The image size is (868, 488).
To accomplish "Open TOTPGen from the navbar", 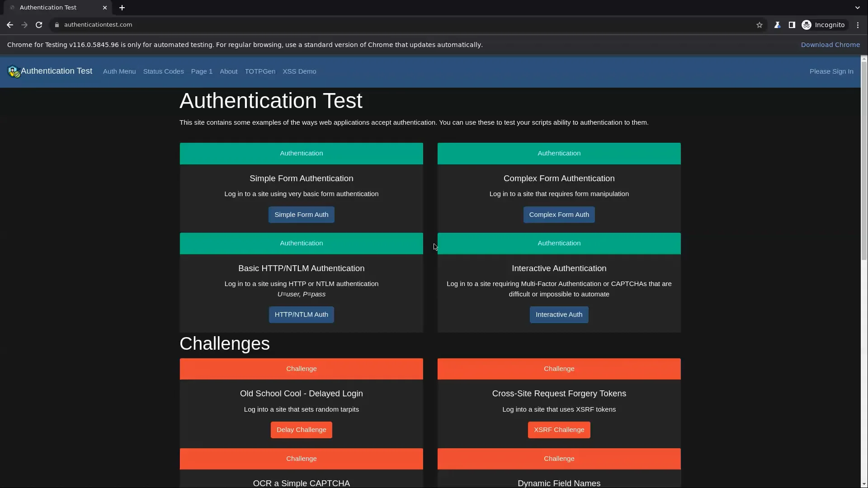I will (x=260, y=71).
